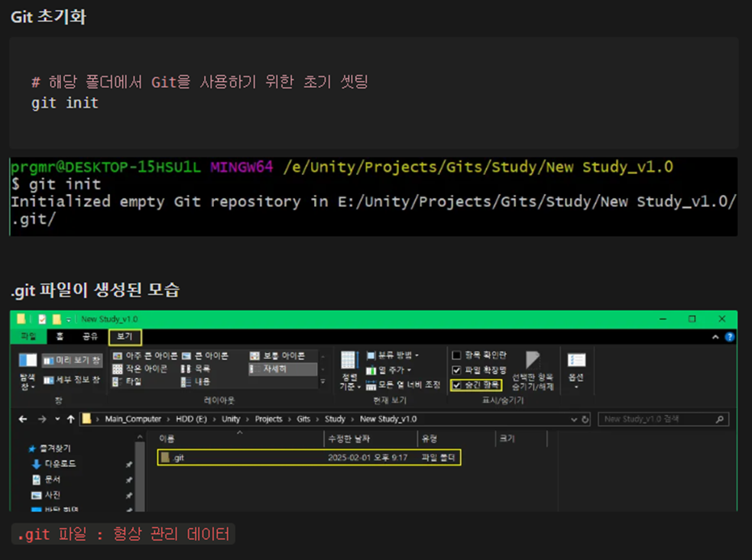Toggle 파일 확장명 checkbox

coord(456,370)
